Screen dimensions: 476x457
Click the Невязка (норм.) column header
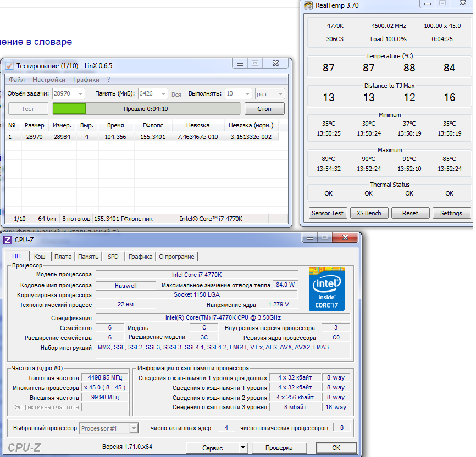[251, 125]
